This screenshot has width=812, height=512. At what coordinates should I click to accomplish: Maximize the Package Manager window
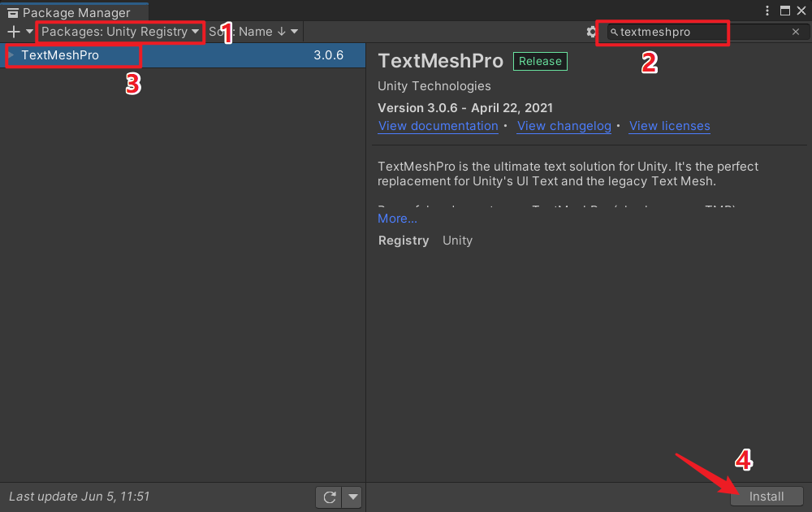click(x=785, y=11)
